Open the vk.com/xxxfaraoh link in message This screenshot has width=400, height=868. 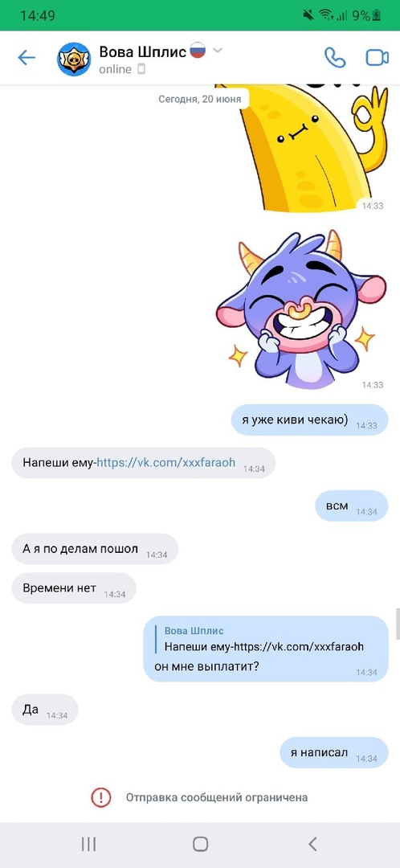pyautogui.click(x=166, y=462)
